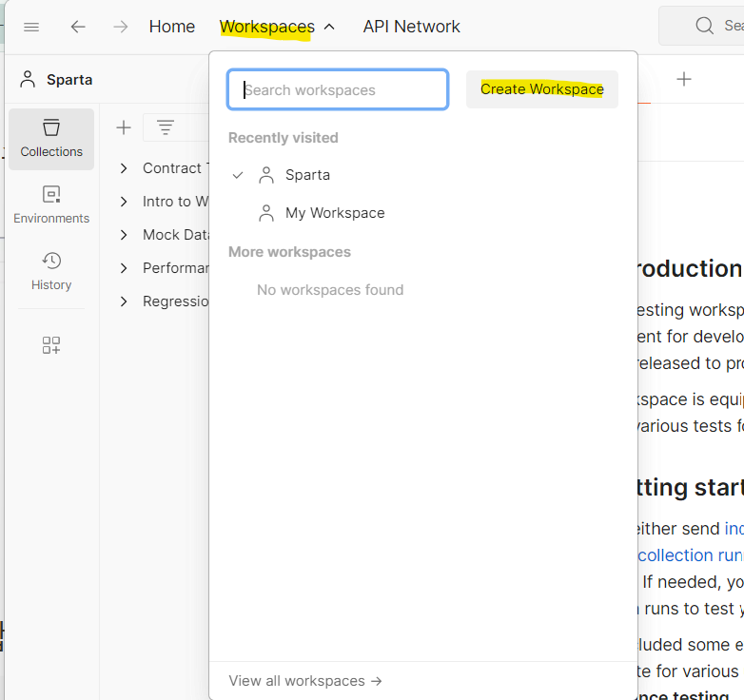744x700 pixels.
Task: Select the Sparta workspace in list
Action: pyautogui.click(x=307, y=175)
